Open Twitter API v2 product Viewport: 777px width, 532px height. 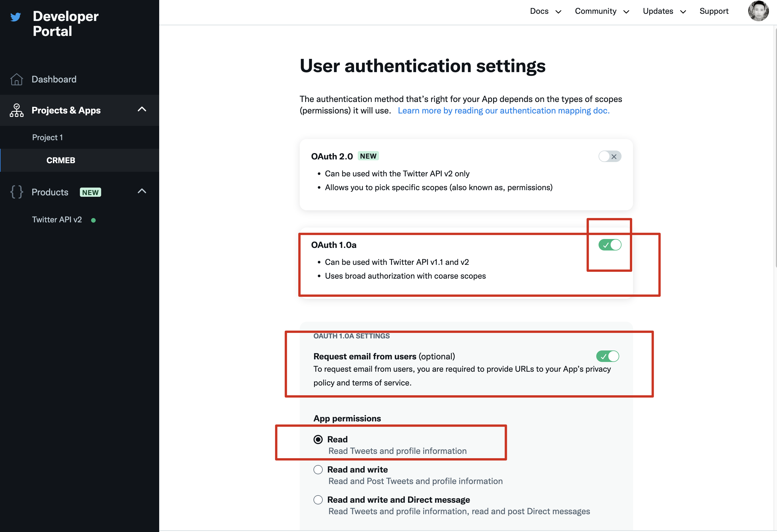[57, 219]
